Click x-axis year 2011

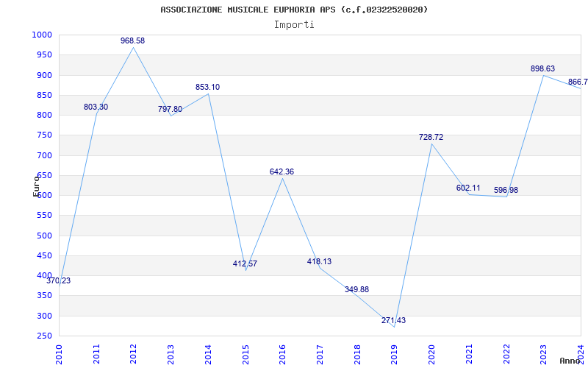point(96,354)
